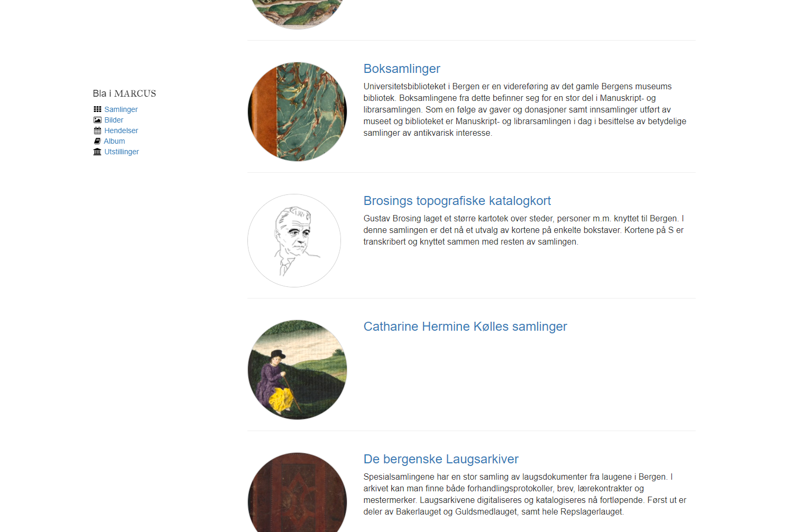This screenshot has height=532, width=812.
Task: Click the grid icon beside Samlinger
Action: (x=97, y=109)
